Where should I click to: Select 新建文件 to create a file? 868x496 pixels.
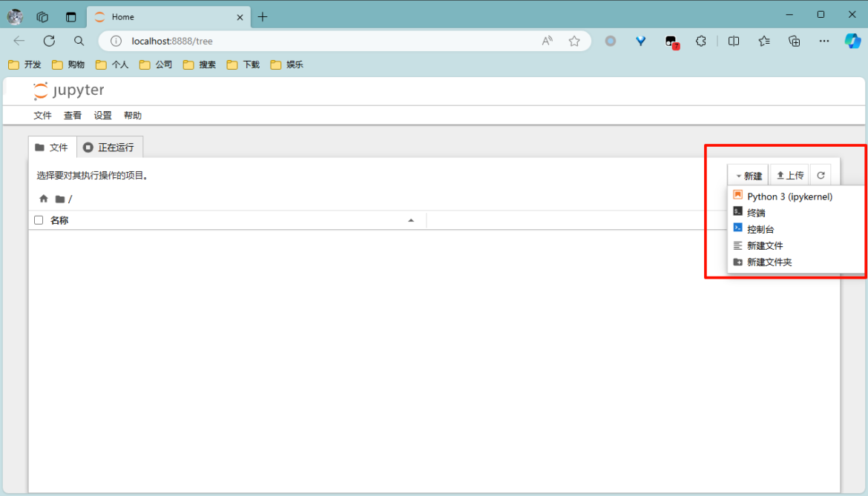(765, 245)
